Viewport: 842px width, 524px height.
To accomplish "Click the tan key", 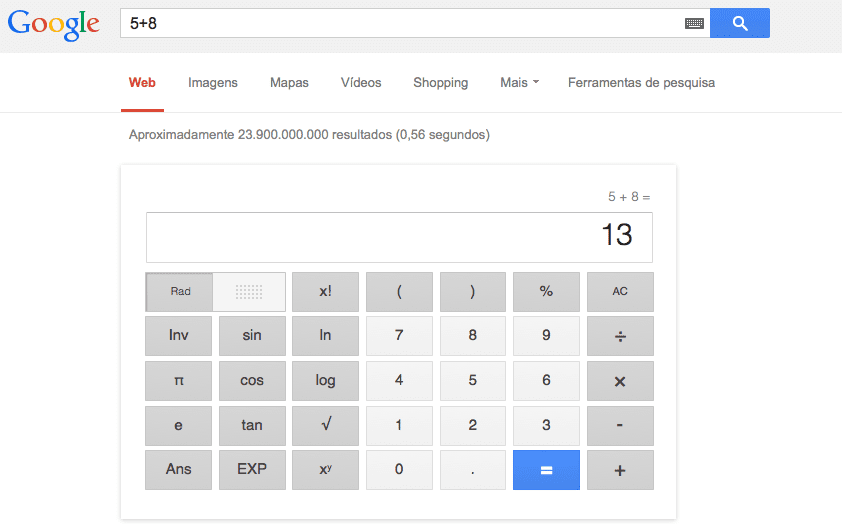I will [252, 426].
